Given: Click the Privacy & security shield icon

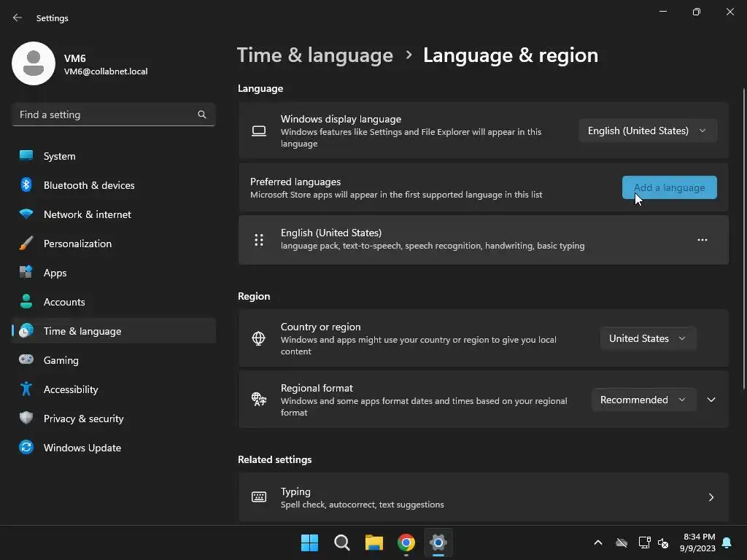Looking at the screenshot, I should click(26, 418).
